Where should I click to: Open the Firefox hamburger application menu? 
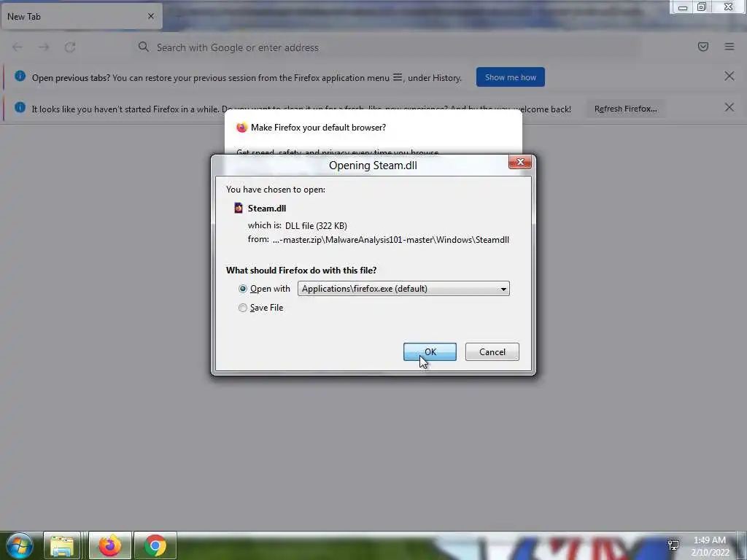click(729, 47)
